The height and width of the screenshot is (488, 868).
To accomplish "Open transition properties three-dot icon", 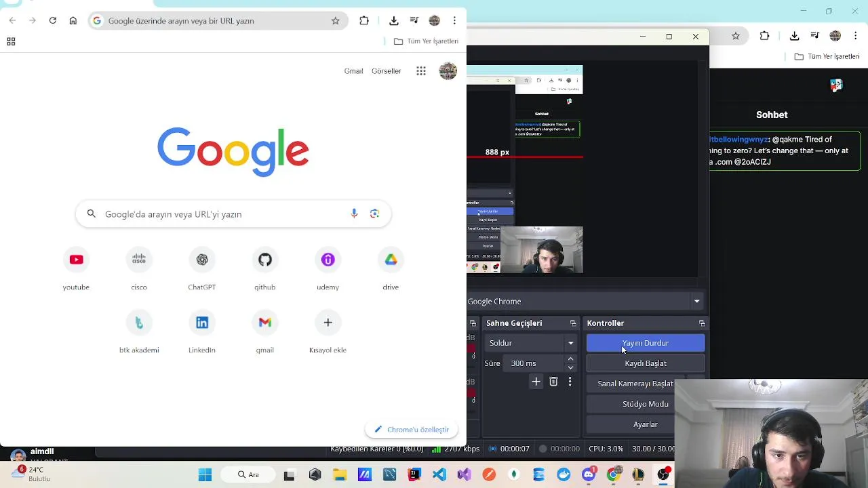I will [x=570, y=382].
